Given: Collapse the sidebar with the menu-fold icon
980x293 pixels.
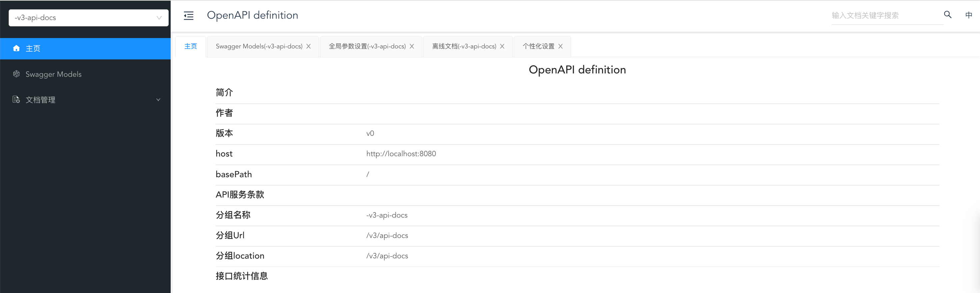Looking at the screenshot, I should pyautogui.click(x=189, y=16).
